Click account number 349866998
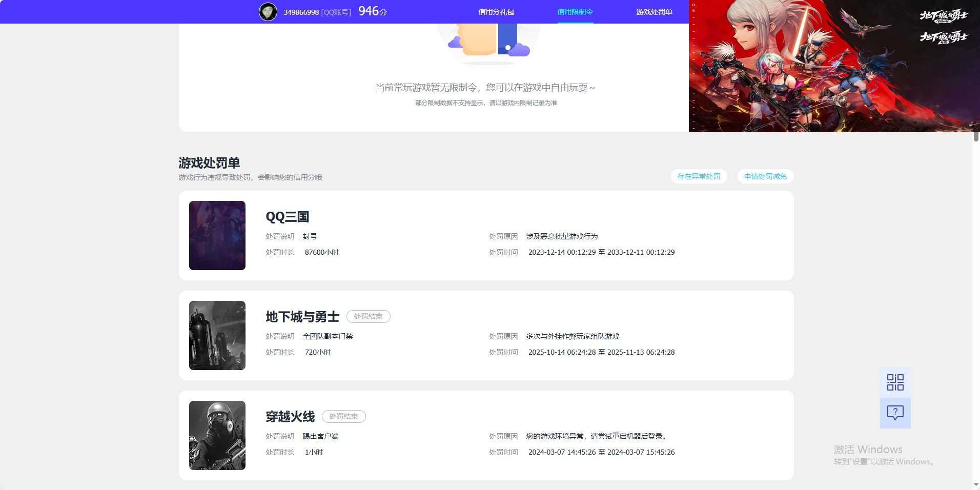This screenshot has width=980, height=490. point(301,12)
